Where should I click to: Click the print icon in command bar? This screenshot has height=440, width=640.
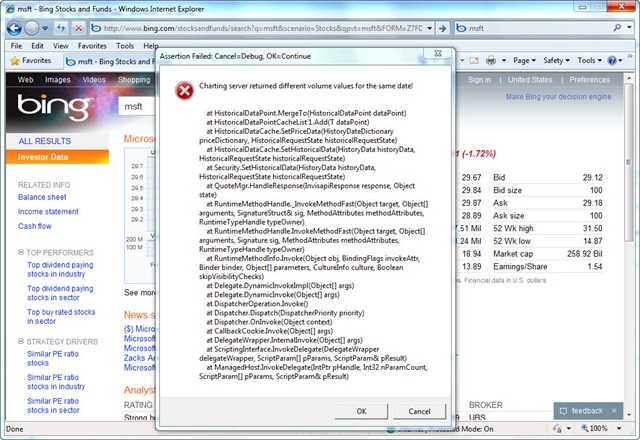click(x=492, y=61)
